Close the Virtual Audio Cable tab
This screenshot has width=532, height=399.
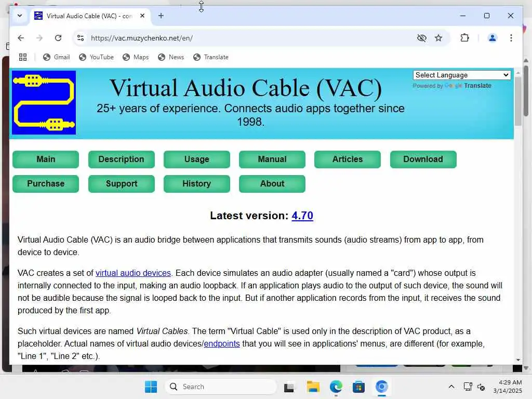(x=142, y=16)
